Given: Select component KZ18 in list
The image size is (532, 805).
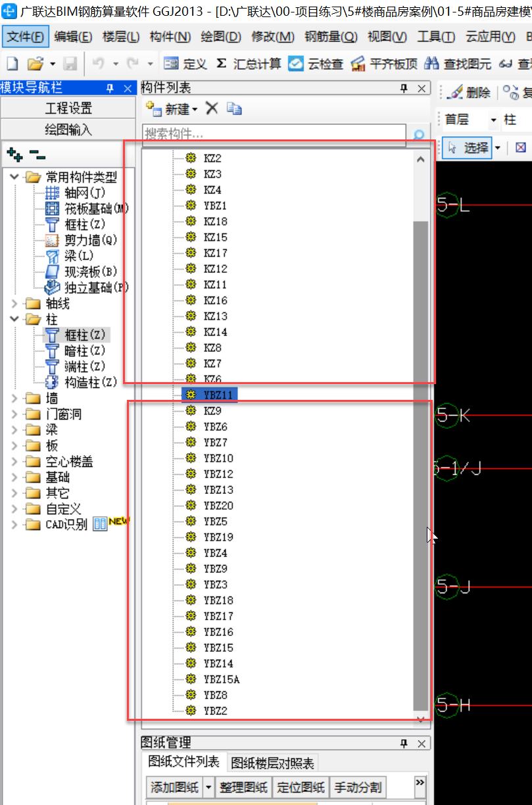Looking at the screenshot, I should tap(215, 222).
